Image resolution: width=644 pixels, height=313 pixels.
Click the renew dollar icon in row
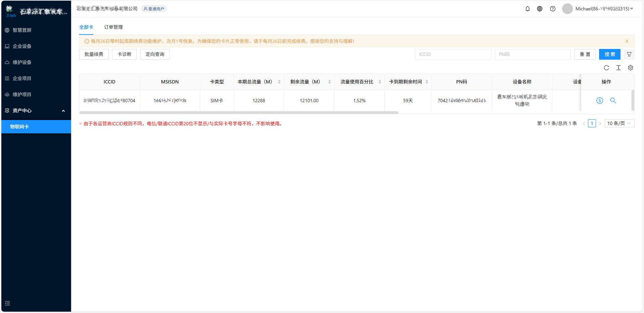(x=600, y=101)
